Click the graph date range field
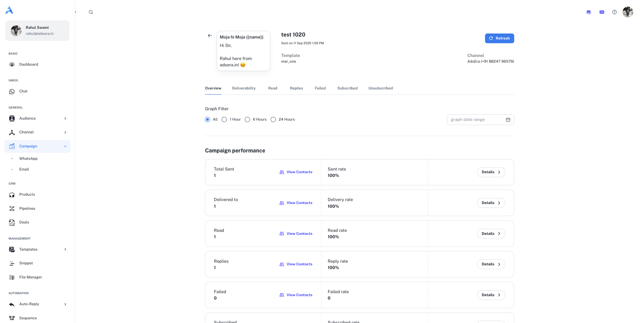This screenshot has height=323, width=644. 476,120
